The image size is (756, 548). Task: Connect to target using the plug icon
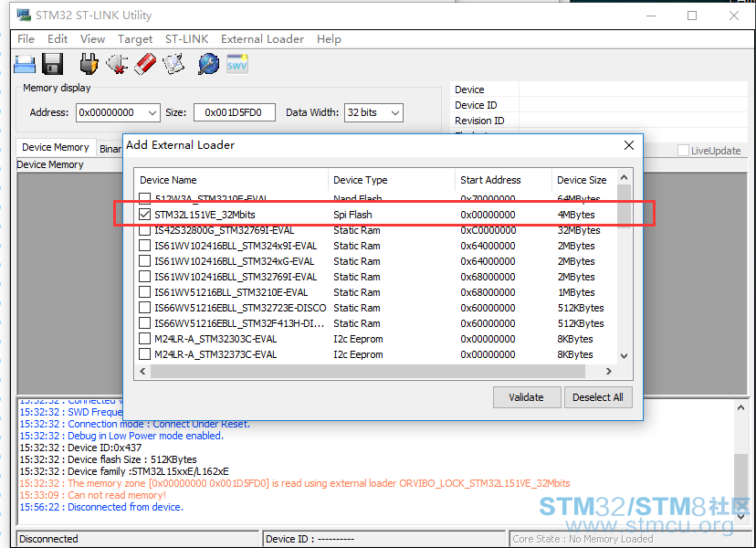coord(89,64)
